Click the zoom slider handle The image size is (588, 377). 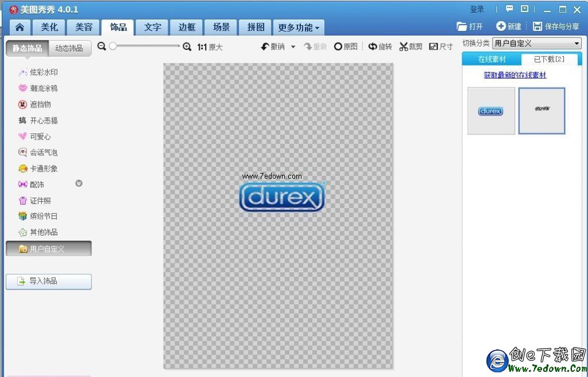coord(113,46)
